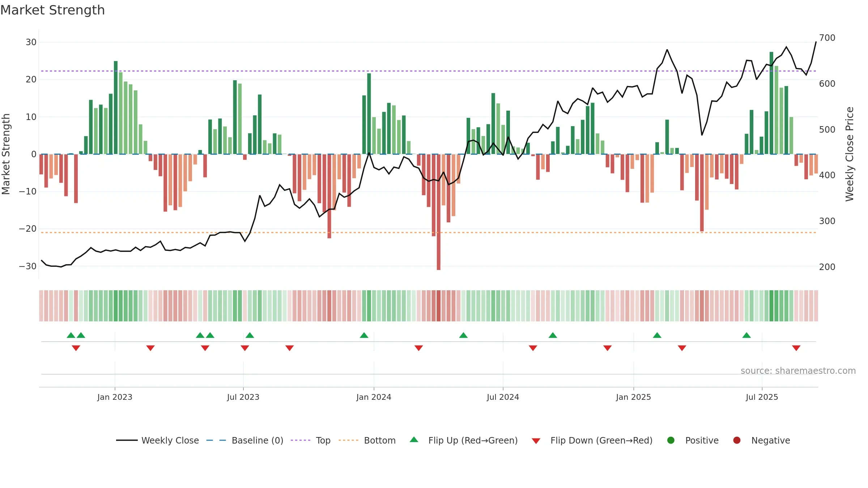Click the source: sharemaestro.com text

798,371
